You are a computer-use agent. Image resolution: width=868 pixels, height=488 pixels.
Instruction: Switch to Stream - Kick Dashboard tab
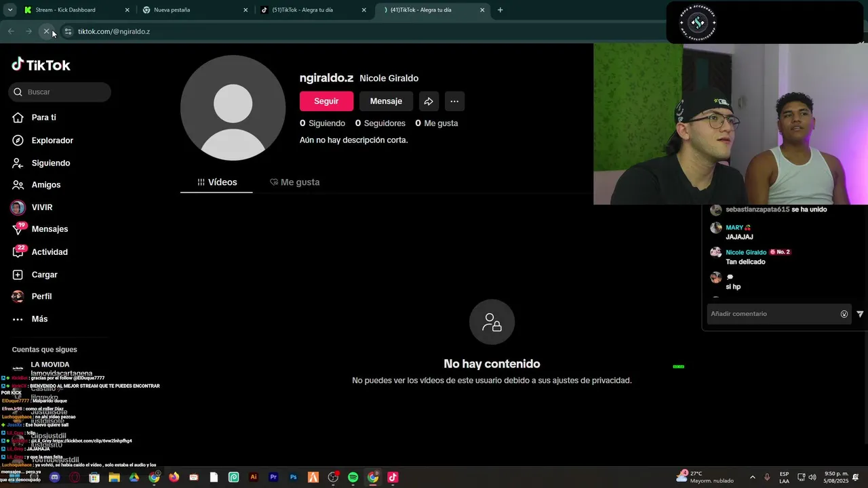75,10
